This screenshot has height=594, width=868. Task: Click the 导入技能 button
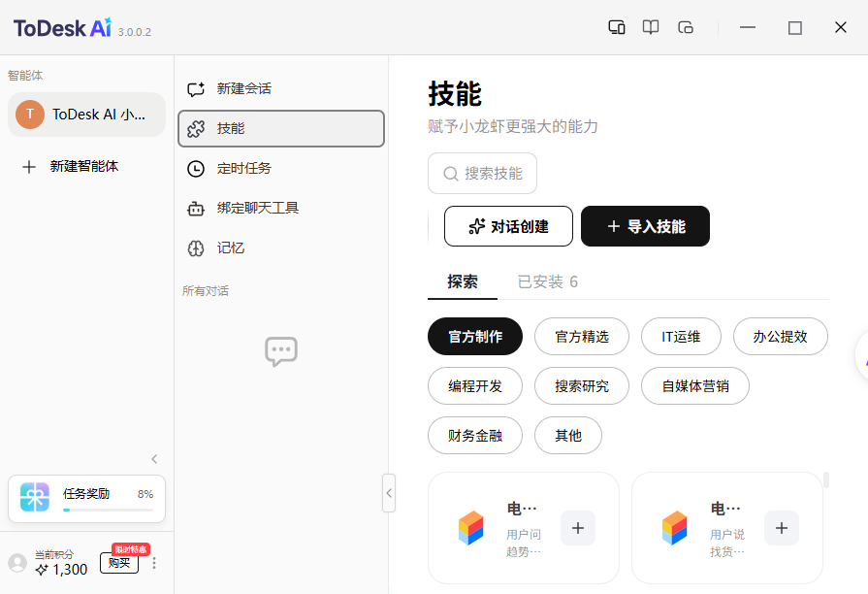tap(645, 226)
